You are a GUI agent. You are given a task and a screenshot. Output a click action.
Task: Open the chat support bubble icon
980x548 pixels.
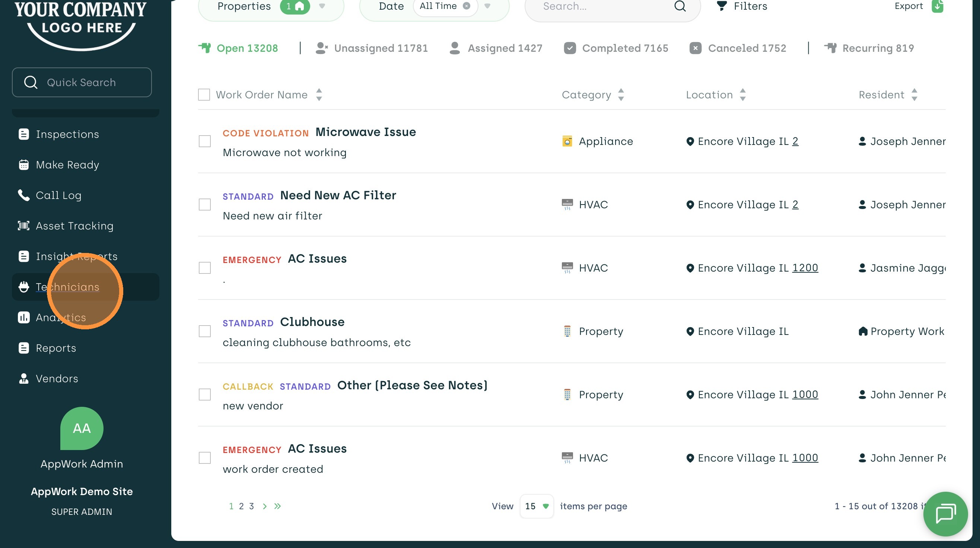[x=945, y=513]
